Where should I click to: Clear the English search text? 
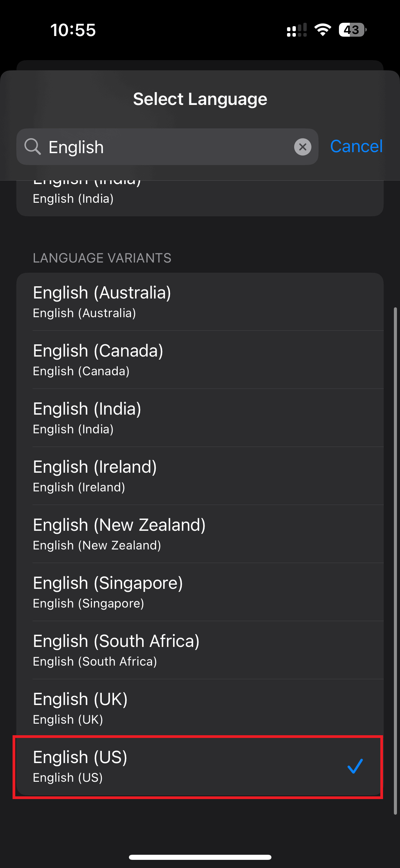click(302, 147)
